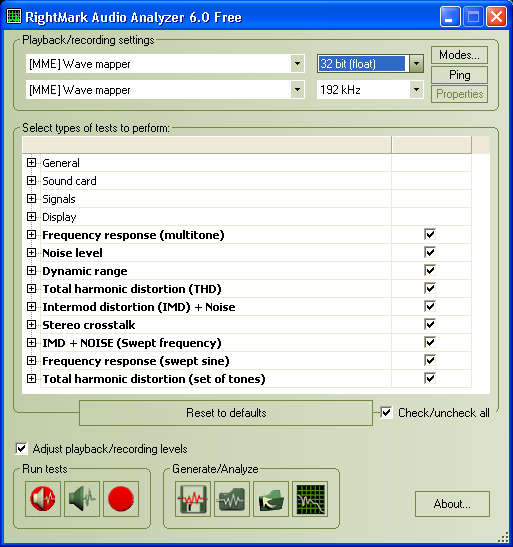This screenshot has height=547, width=513.
Task: Expand Stereo crosstalk options
Action: [31, 325]
